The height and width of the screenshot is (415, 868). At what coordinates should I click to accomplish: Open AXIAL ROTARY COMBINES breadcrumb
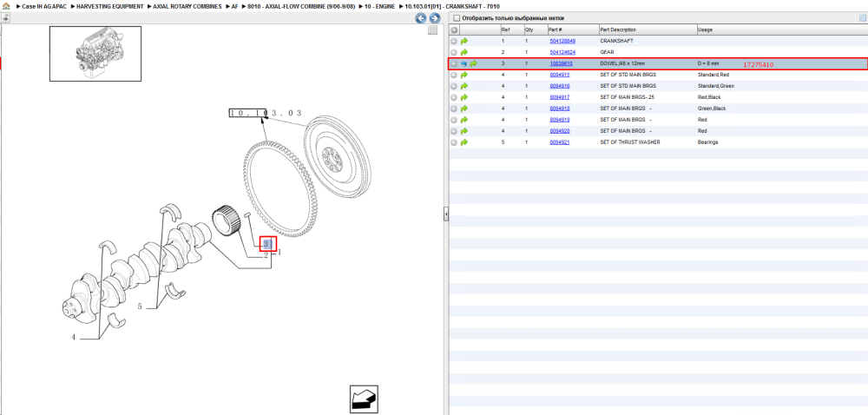pyautogui.click(x=187, y=6)
